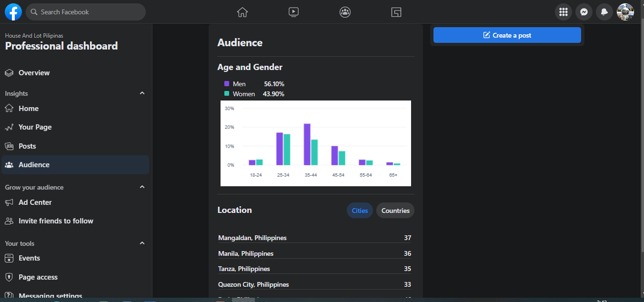The width and height of the screenshot is (644, 302).
Task: Collapse the Insights section
Action: (x=142, y=93)
